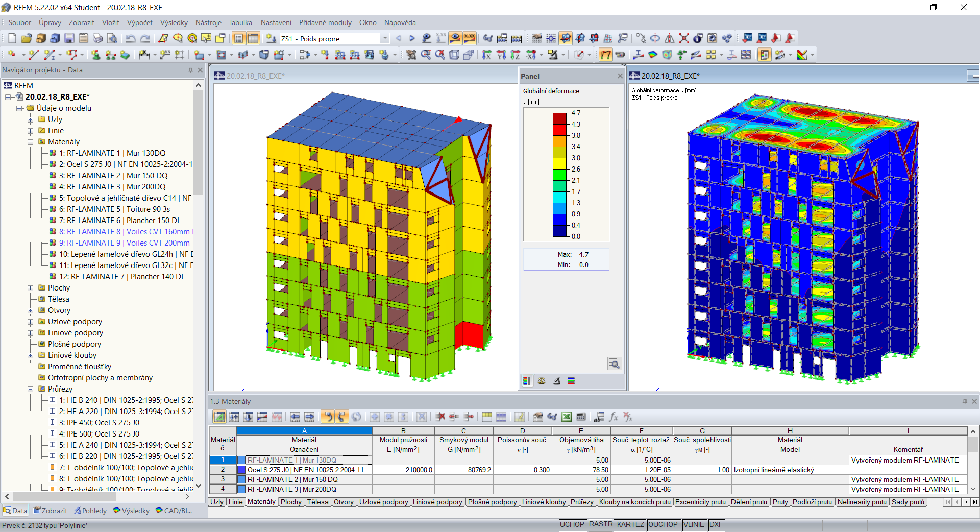The width and height of the screenshot is (980, 532).
Task: Open the print preview icon
Action: point(112,38)
